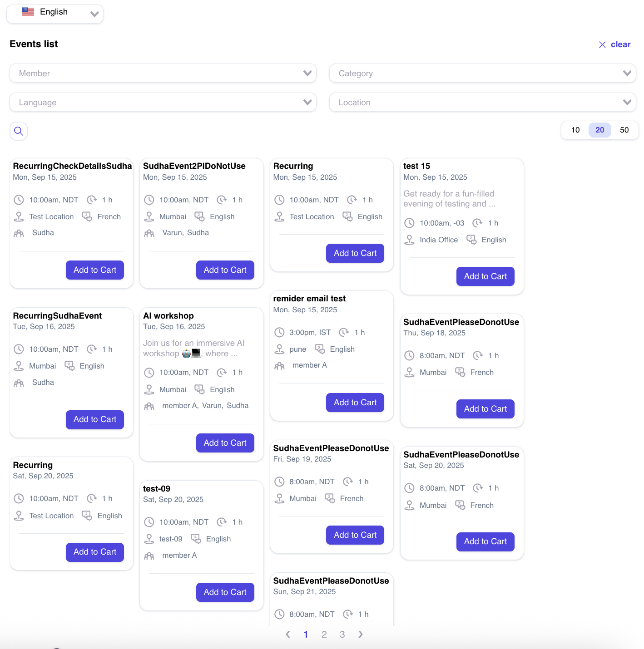644x649 pixels.
Task: Jump to page 3 of events
Action: point(342,634)
